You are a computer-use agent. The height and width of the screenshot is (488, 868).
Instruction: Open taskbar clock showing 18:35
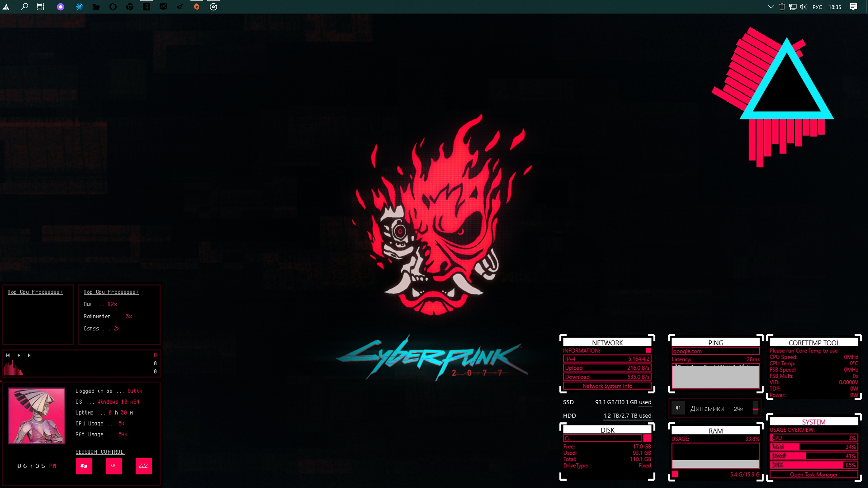pos(835,7)
